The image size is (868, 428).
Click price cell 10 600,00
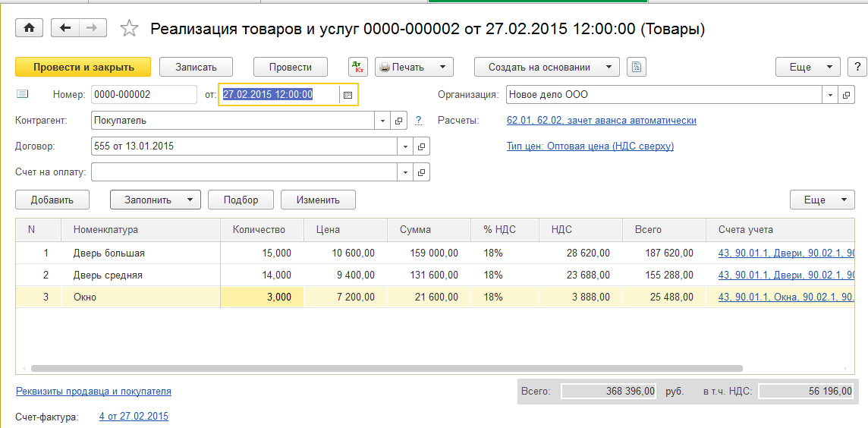[x=345, y=253]
